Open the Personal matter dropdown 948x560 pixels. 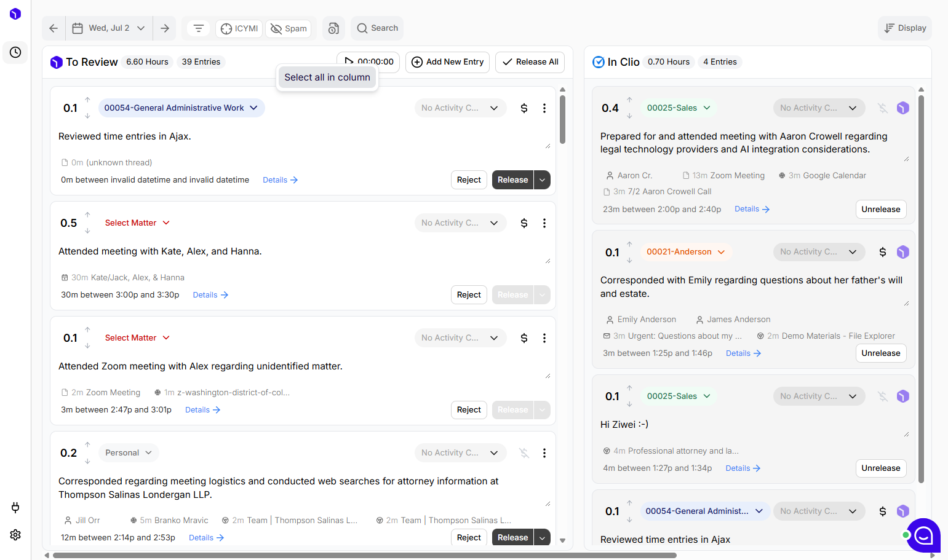coord(129,453)
